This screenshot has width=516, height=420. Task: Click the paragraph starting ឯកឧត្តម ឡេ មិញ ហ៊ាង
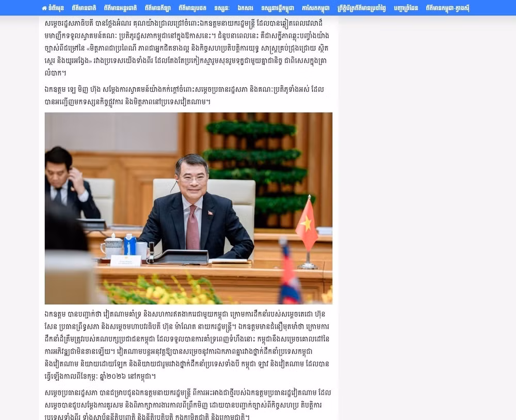[x=185, y=95]
